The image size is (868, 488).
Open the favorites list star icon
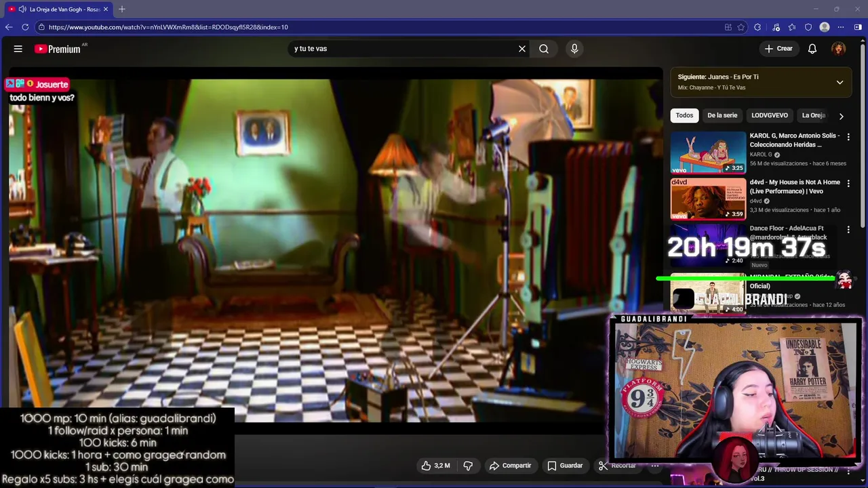tap(792, 27)
